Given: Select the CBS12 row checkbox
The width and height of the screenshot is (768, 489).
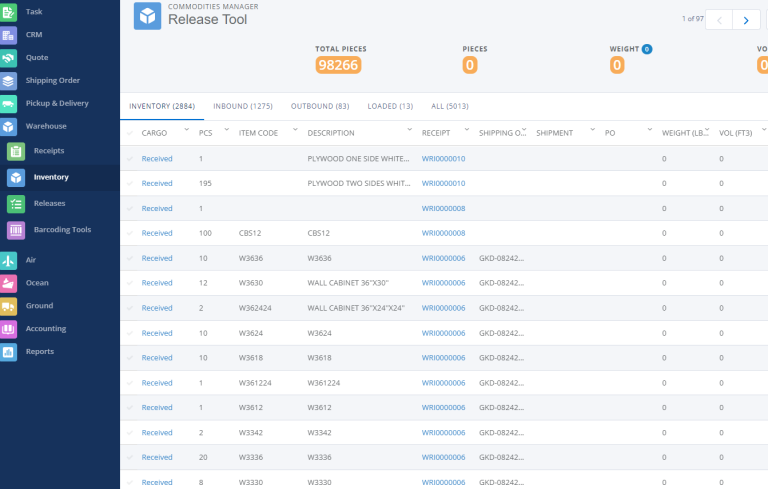Looking at the screenshot, I should point(130,233).
